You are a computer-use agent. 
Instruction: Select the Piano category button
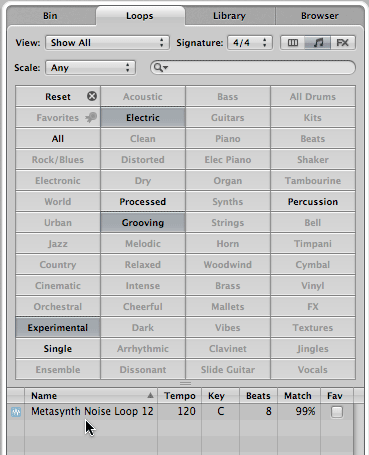tap(228, 138)
